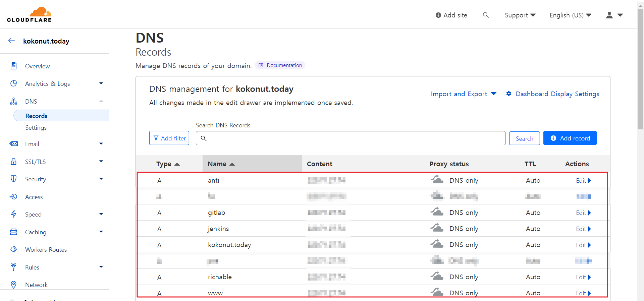Select Records in the DNS submenu
The height and width of the screenshot is (301, 644).
pos(61,116)
